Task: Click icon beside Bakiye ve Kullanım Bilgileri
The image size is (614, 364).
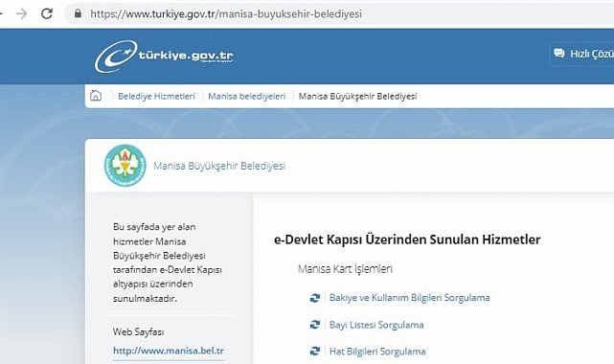Action: pos(315,298)
